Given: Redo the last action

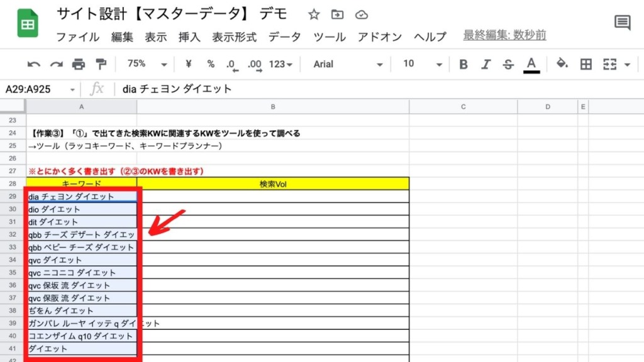Looking at the screenshot, I should 56,65.
